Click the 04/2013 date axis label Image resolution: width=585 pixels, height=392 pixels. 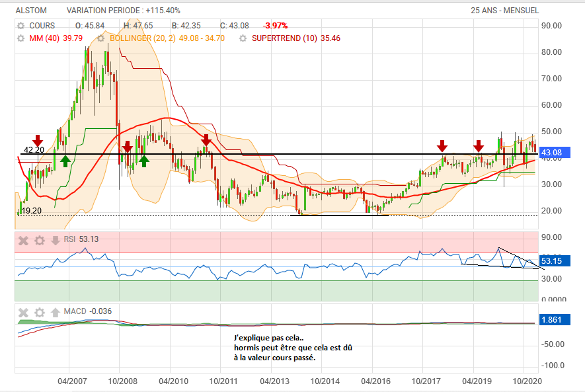pos(274,381)
